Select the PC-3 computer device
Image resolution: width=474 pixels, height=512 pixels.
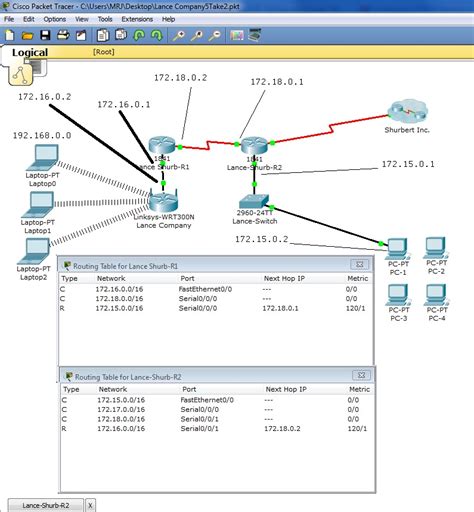[398, 294]
